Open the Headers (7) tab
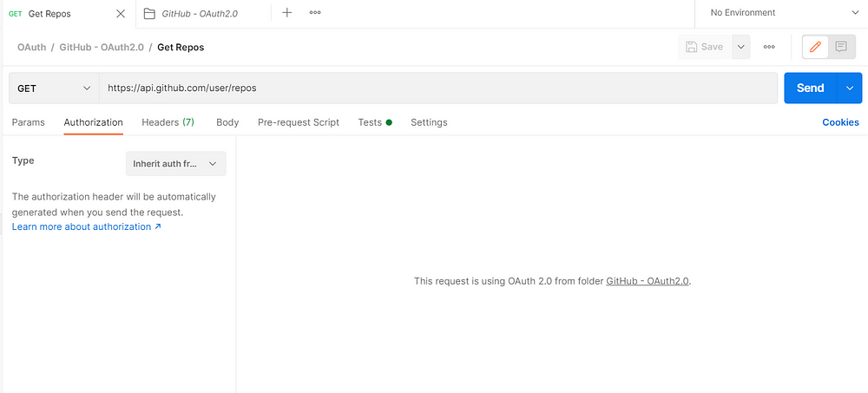This screenshot has width=868, height=393. pyautogui.click(x=168, y=122)
